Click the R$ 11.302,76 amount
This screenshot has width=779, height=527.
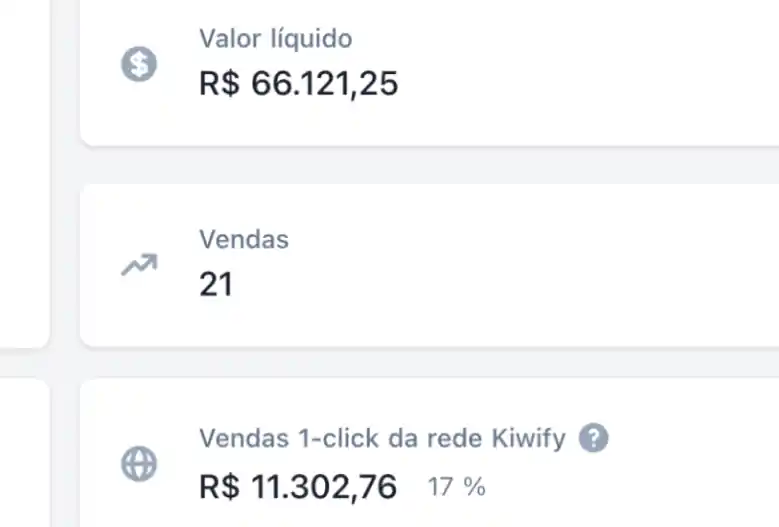[298, 488]
